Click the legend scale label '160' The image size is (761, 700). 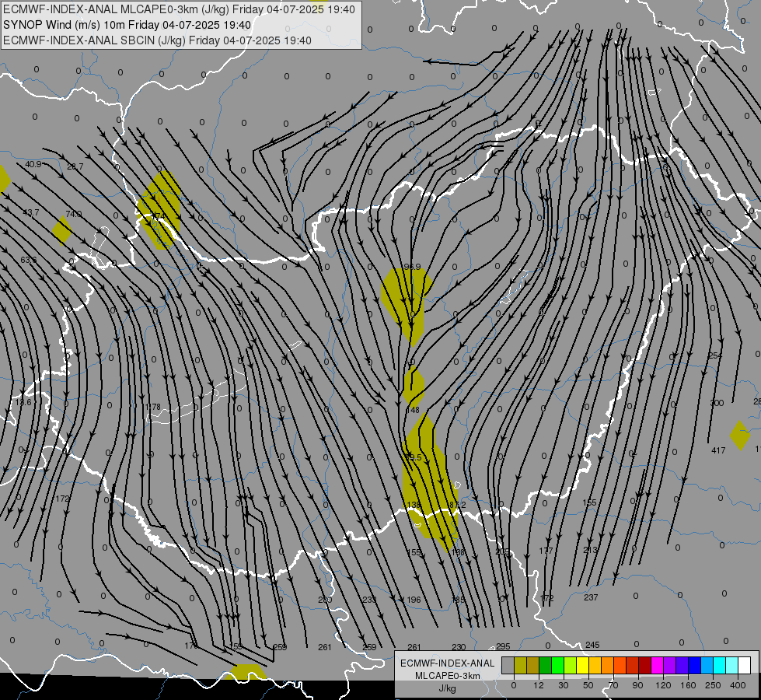[x=688, y=685]
